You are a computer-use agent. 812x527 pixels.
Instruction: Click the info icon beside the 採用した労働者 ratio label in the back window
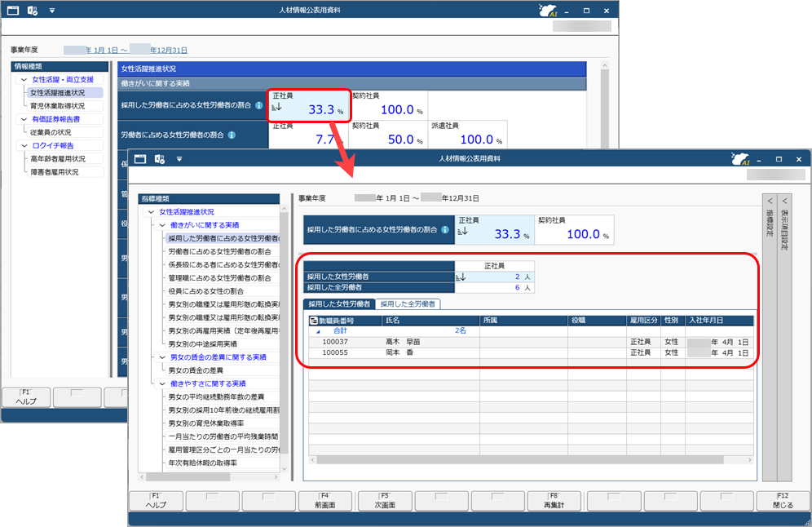259,105
